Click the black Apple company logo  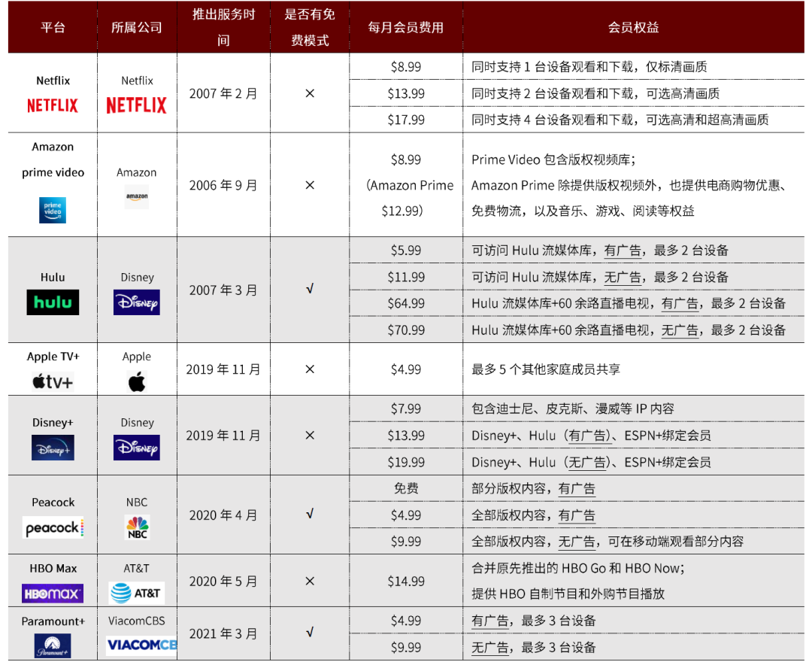[137, 381]
